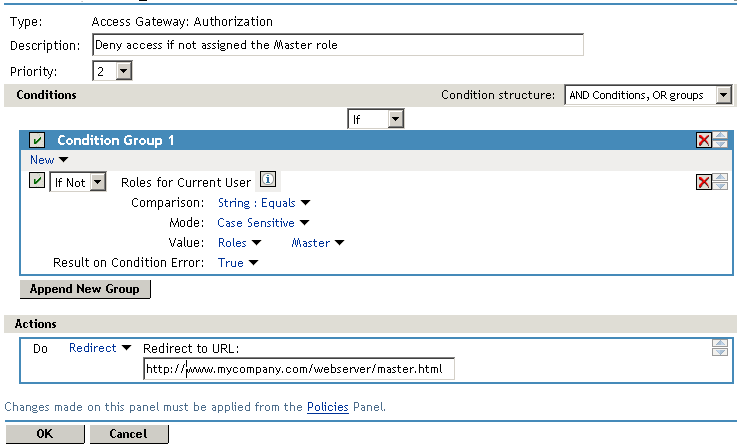Toggle the Condition Group 1 checkbox

(x=37, y=140)
